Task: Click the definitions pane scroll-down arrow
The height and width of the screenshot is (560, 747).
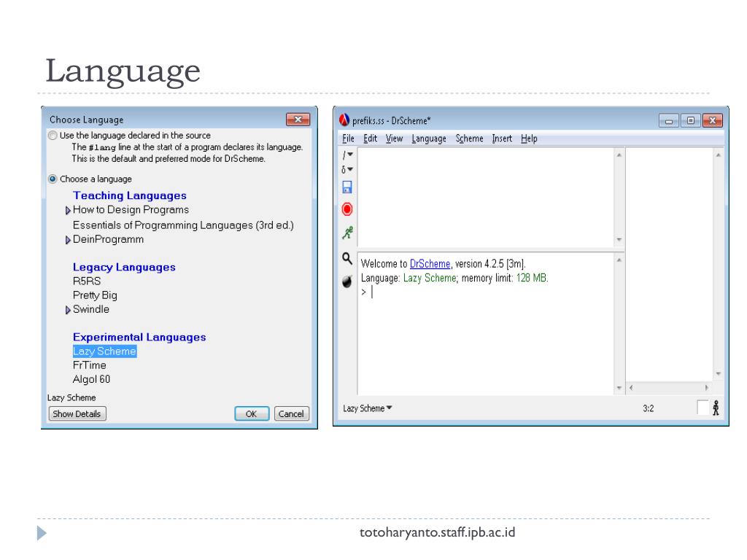Action: coord(619,239)
